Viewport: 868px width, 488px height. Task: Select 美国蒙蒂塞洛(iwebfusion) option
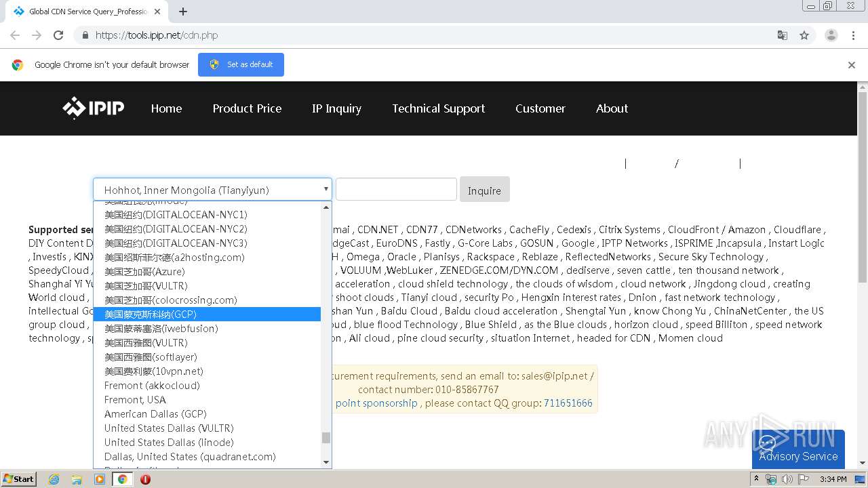tap(207, 329)
